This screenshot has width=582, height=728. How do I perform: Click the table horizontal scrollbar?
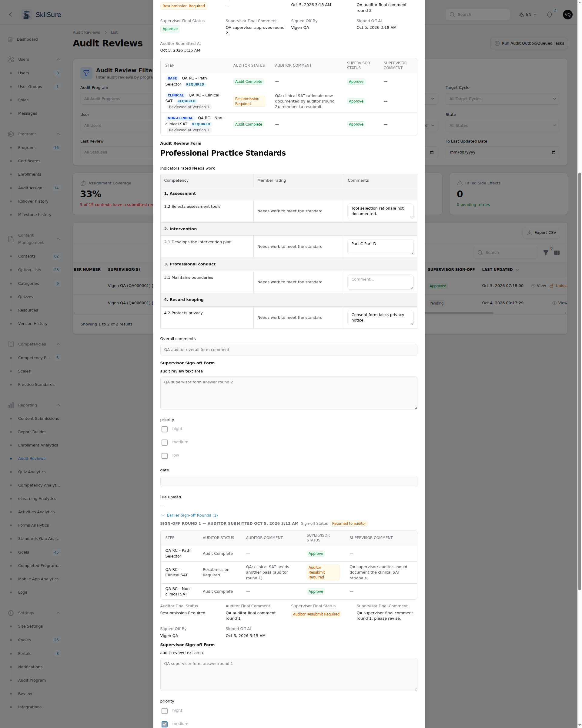459,313
